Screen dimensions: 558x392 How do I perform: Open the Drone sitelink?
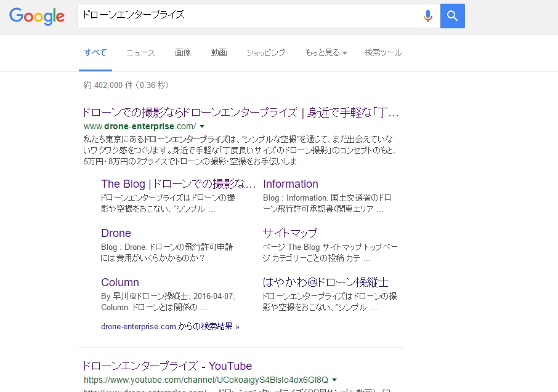[x=116, y=233]
